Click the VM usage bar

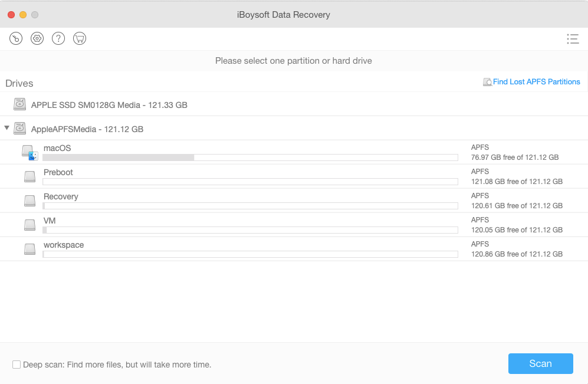click(x=250, y=230)
